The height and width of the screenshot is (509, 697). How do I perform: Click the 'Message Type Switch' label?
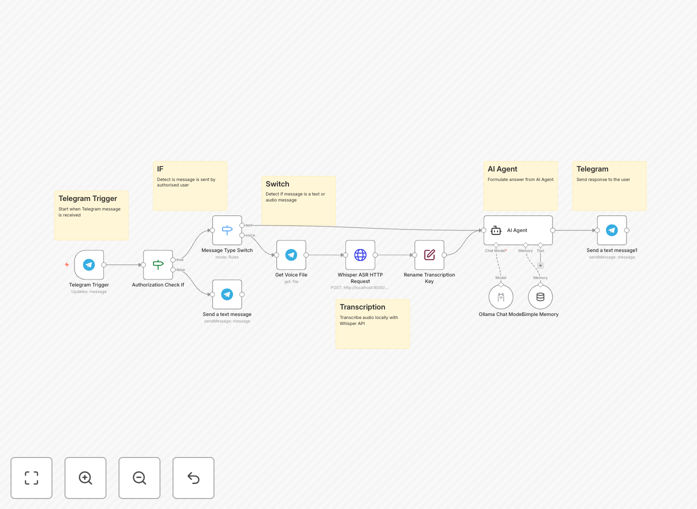[227, 250]
